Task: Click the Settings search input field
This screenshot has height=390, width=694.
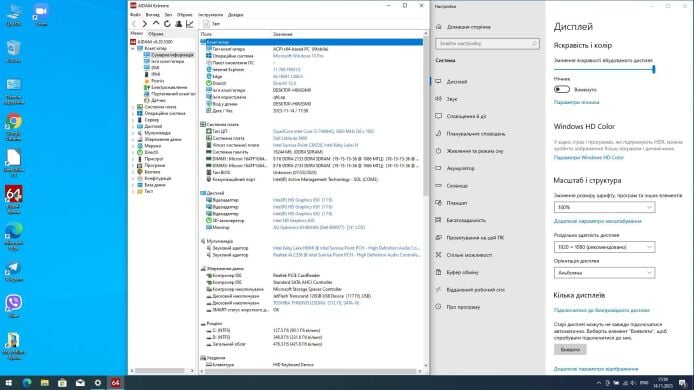Action: coord(487,43)
